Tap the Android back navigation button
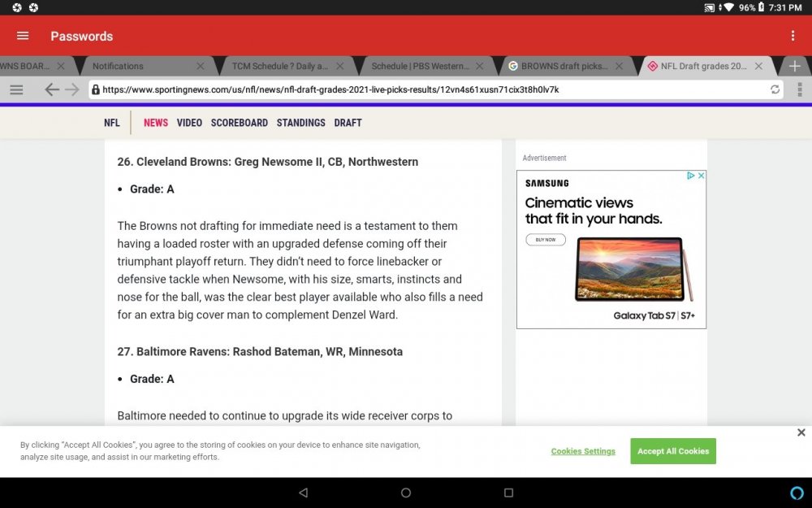The image size is (812, 508). tap(304, 493)
